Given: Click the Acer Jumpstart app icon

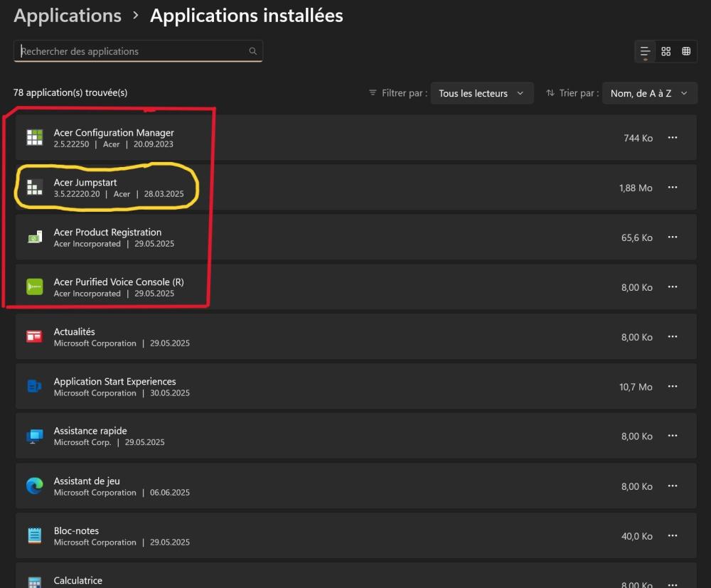Looking at the screenshot, I should (34, 188).
